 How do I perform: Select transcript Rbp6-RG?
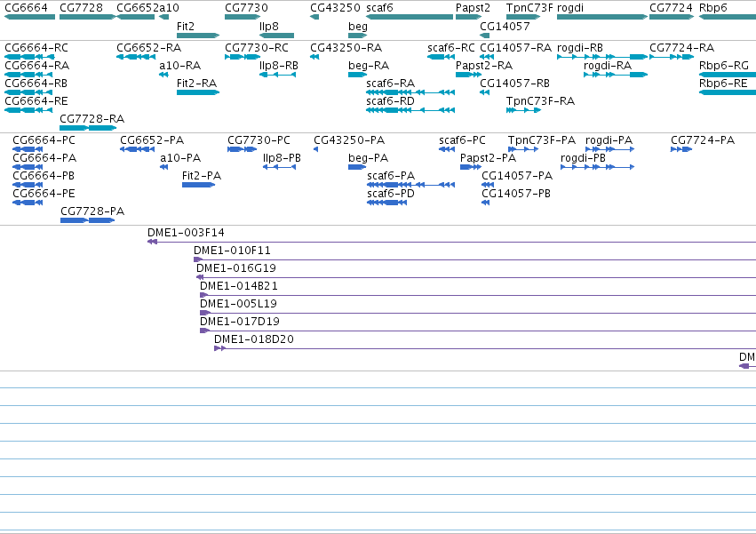pyautogui.click(x=724, y=66)
